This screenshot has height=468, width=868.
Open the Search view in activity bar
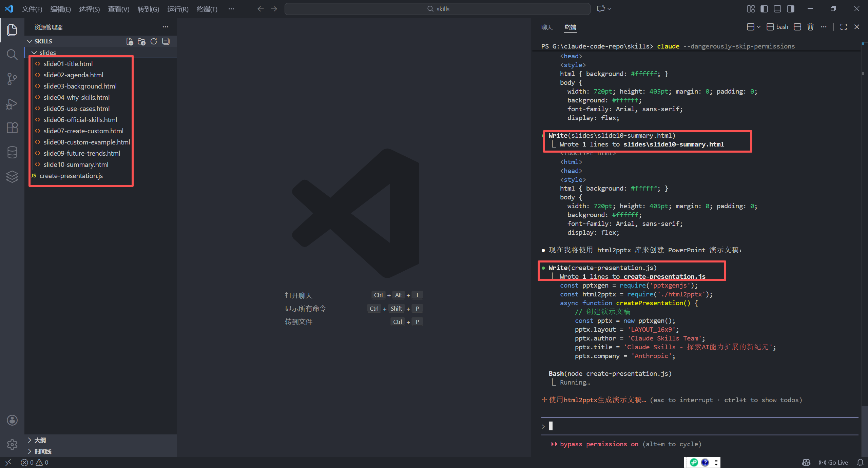12,54
